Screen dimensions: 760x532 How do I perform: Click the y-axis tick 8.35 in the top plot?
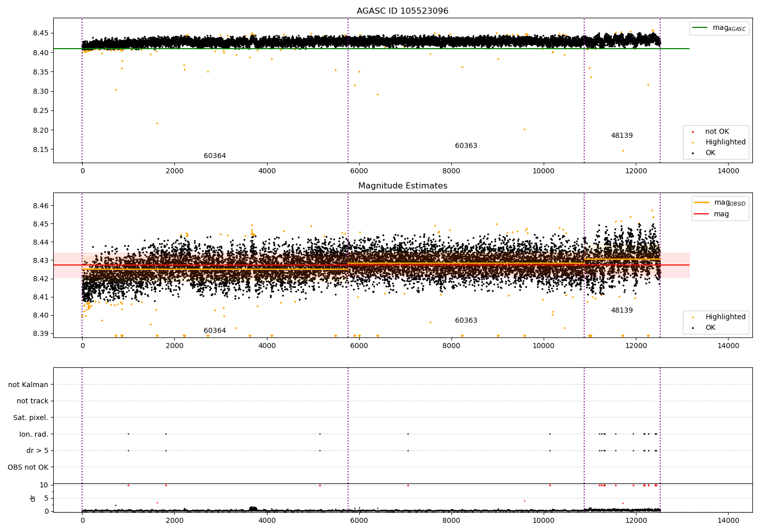coord(41,72)
